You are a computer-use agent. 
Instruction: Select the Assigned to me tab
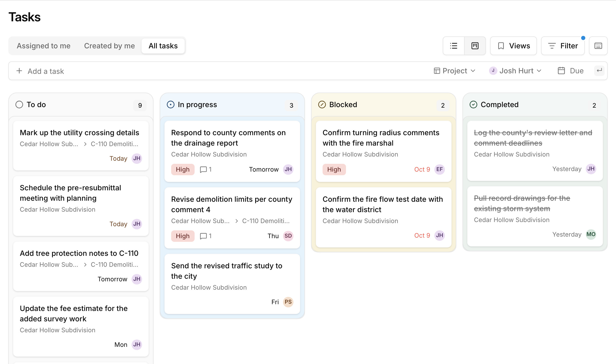44,46
